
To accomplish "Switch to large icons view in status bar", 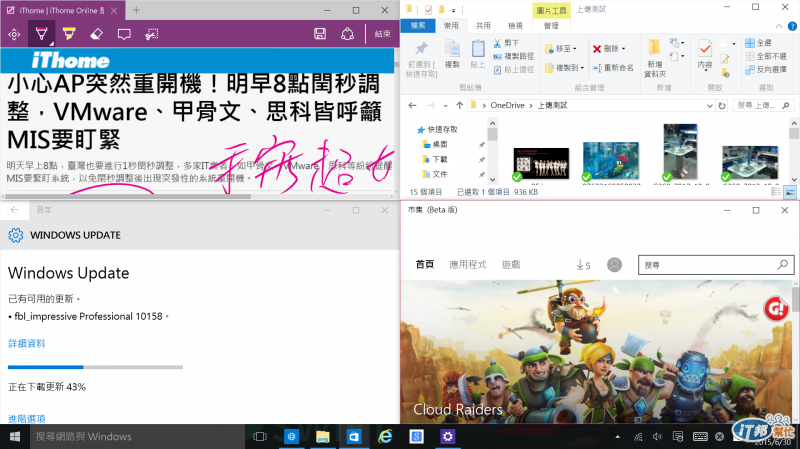I will (x=790, y=192).
